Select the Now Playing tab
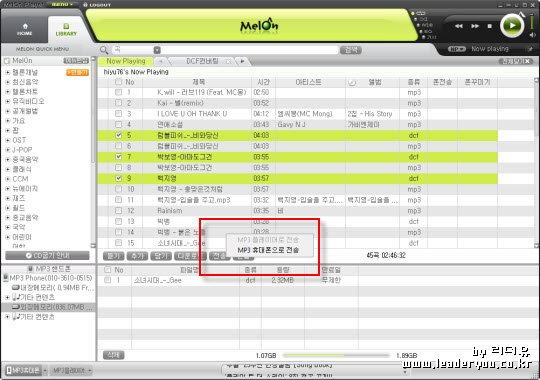540x380 pixels. point(126,61)
